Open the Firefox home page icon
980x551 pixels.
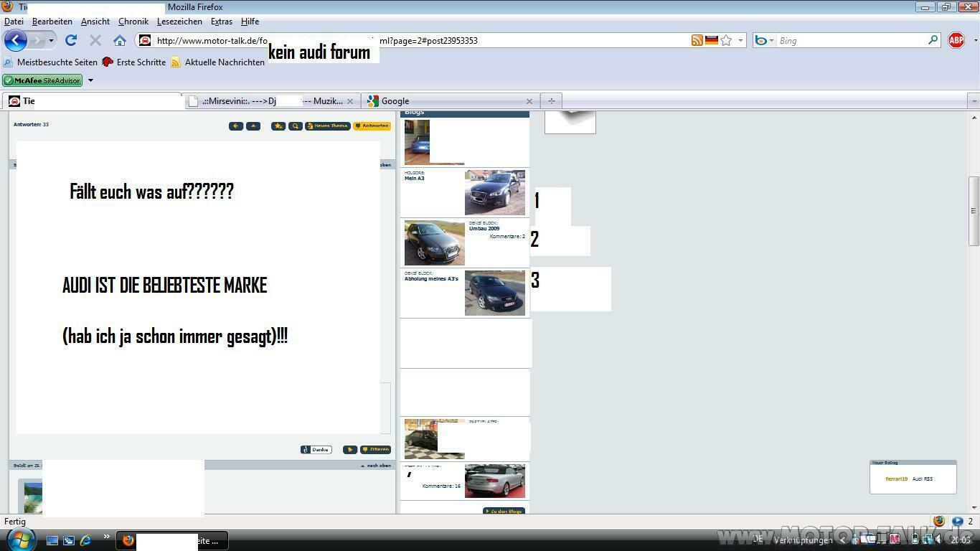[x=120, y=40]
